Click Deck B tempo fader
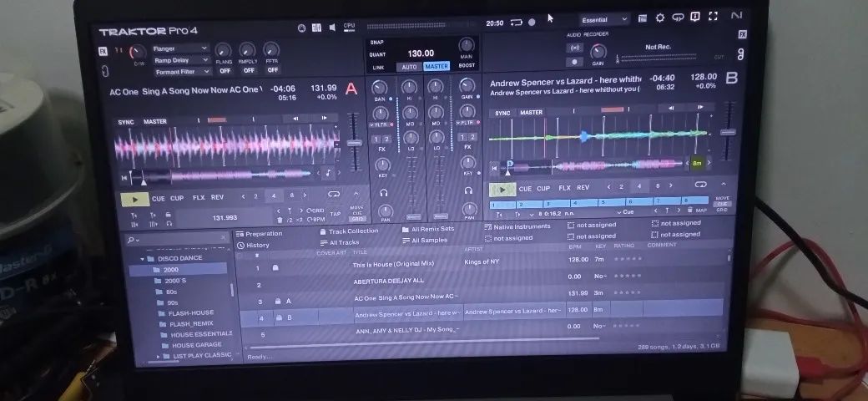Viewport: 868px width, 401px height. tap(728, 132)
